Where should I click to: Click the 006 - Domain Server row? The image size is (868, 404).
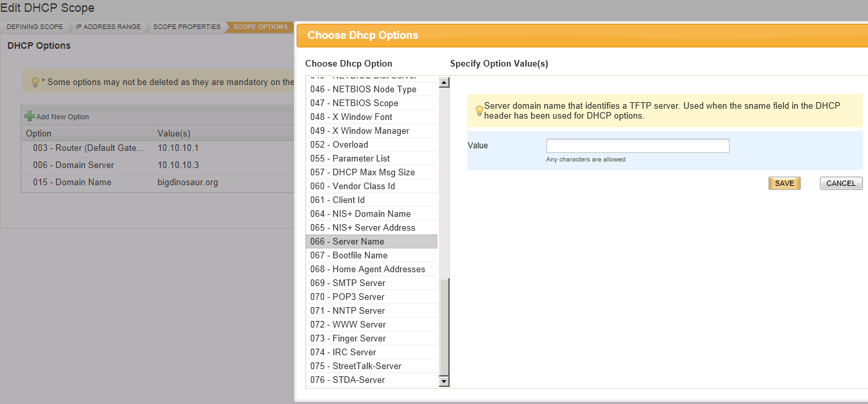pyautogui.click(x=158, y=165)
